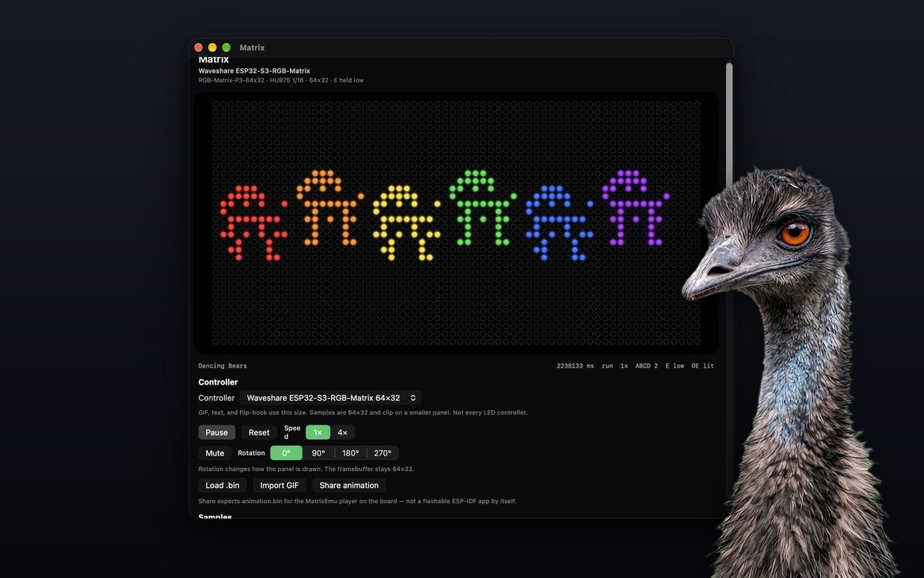The height and width of the screenshot is (578, 924).
Task: Open the Controller dropdown
Action: pyautogui.click(x=330, y=398)
